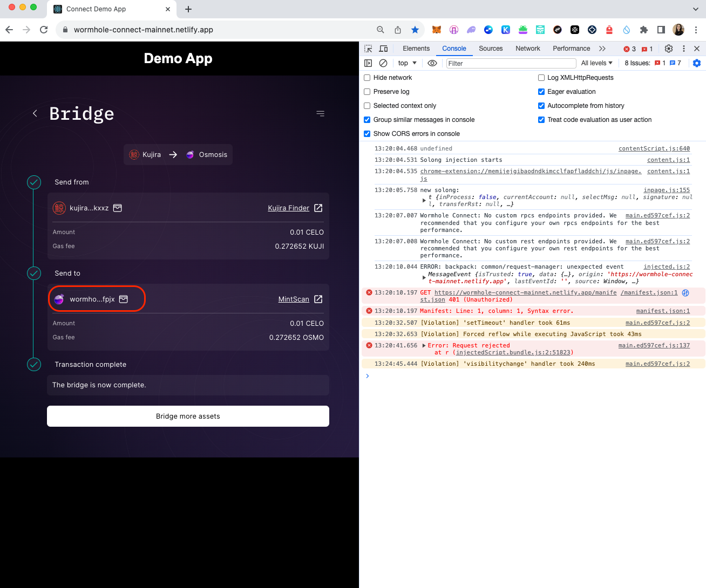Enable Preserve log in the console

pos(367,91)
